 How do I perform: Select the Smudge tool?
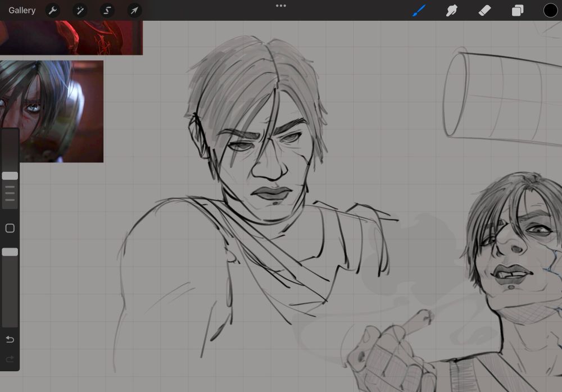(451, 10)
